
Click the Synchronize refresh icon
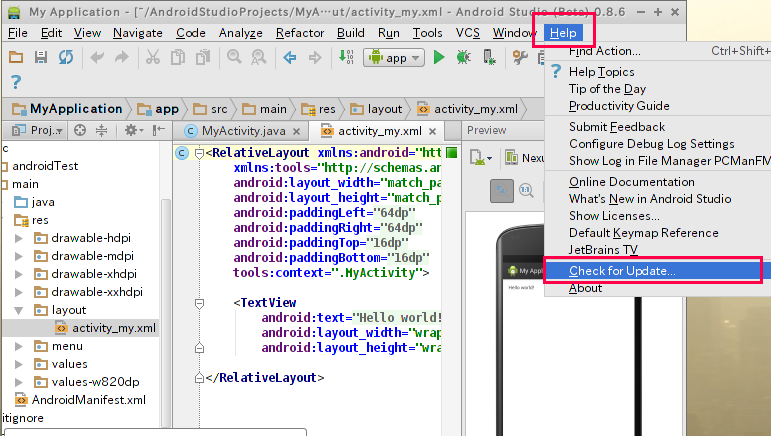[x=66, y=58]
